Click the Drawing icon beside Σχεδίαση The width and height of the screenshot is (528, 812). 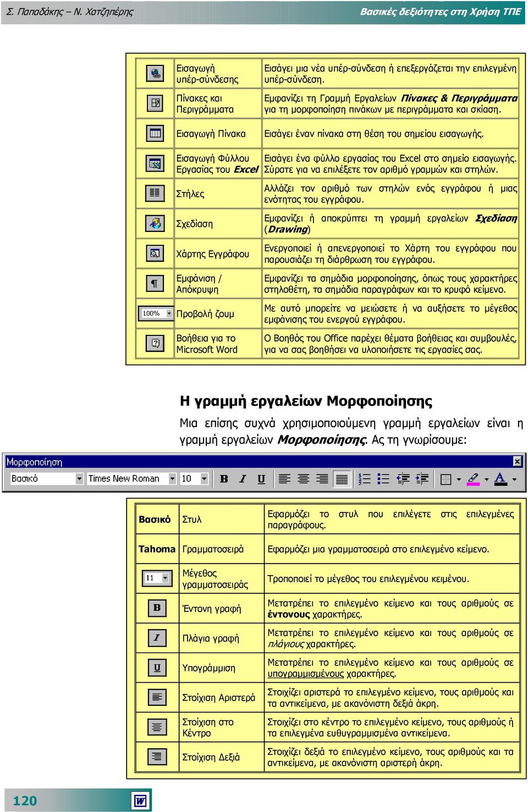pos(156,223)
